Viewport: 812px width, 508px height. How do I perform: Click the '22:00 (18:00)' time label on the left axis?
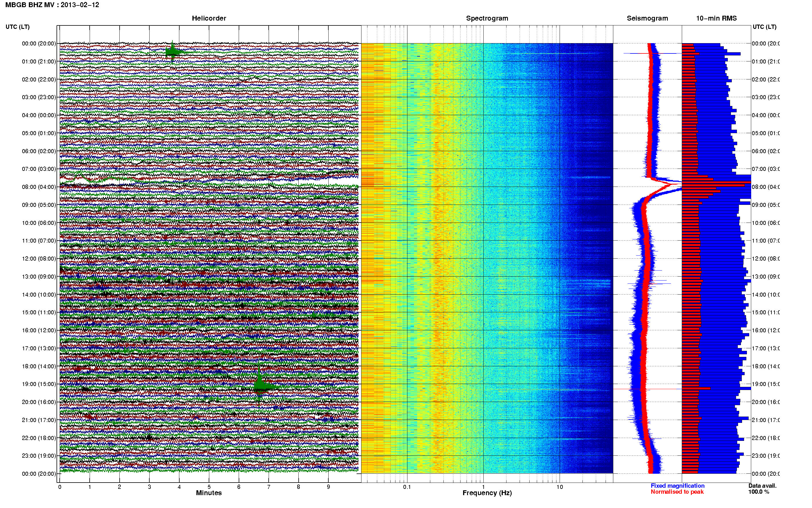pos(39,438)
